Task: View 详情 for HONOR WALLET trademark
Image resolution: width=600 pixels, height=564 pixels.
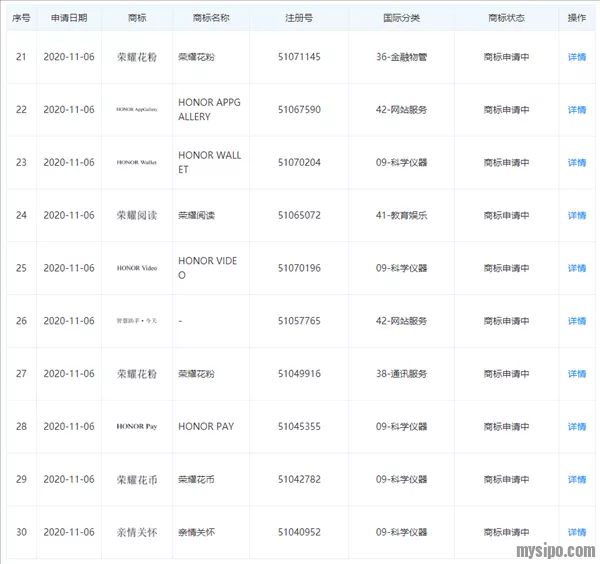Action: coord(576,163)
